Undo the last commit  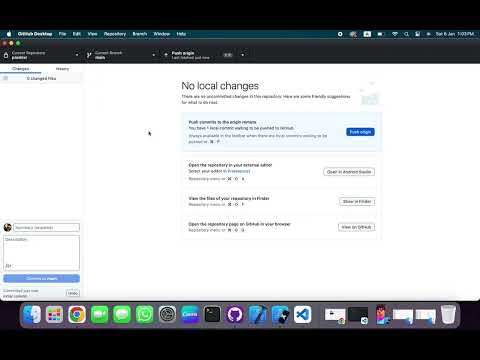click(73, 293)
